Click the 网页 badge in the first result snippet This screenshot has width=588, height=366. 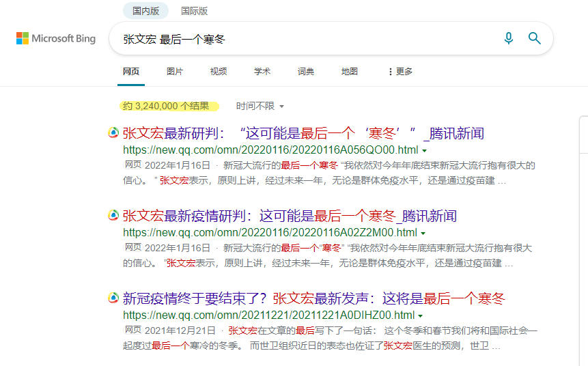tap(132, 165)
